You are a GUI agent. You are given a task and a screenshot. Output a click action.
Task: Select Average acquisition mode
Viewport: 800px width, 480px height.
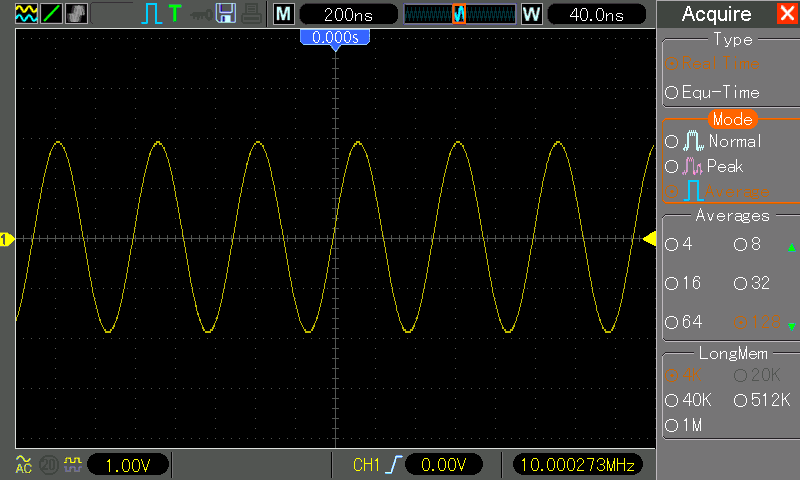pyautogui.click(x=717, y=191)
